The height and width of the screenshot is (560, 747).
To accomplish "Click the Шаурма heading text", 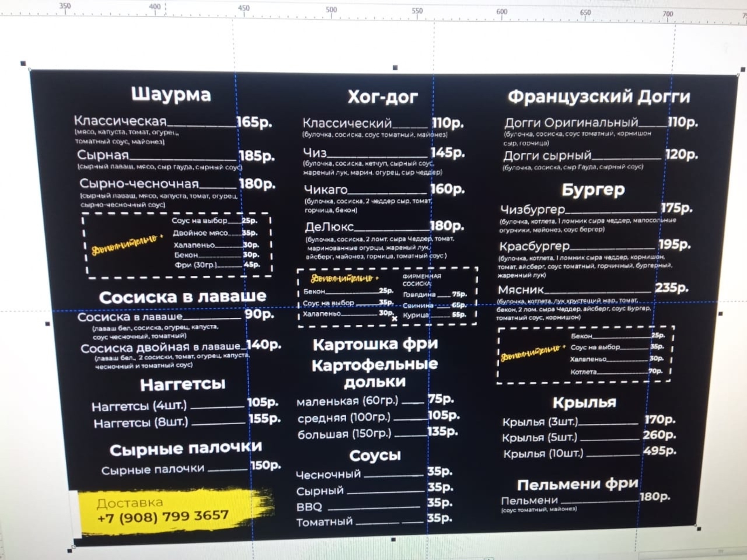I will coord(171,94).
